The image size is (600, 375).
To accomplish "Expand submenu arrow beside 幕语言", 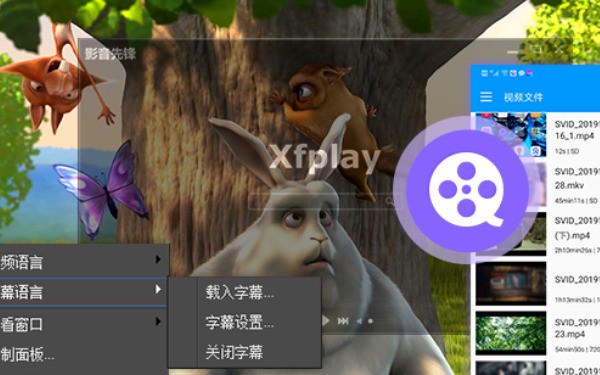I will click(158, 289).
